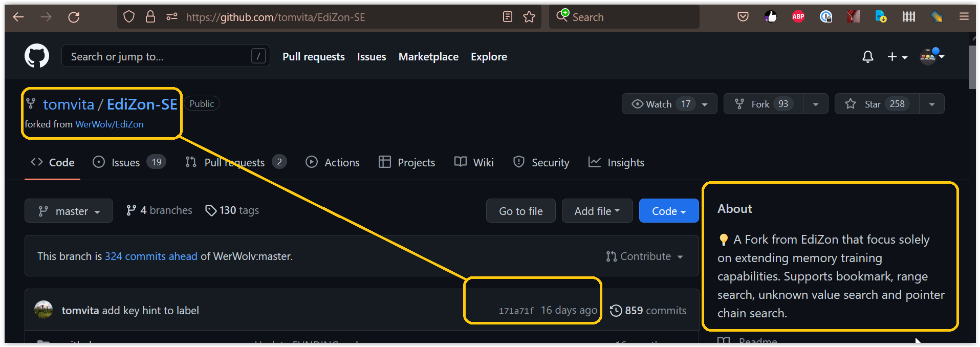Open the Pull requests repository tab
980x347 pixels.
(x=235, y=163)
